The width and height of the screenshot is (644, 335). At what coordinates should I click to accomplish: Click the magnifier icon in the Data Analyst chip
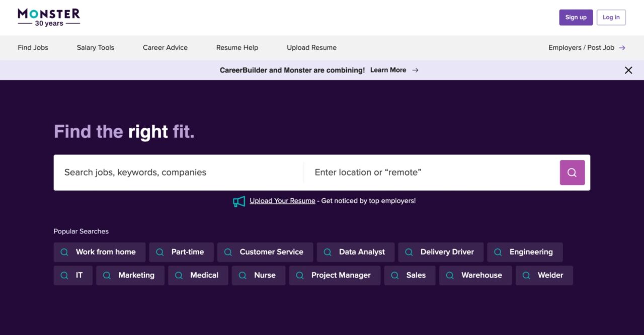pos(327,252)
